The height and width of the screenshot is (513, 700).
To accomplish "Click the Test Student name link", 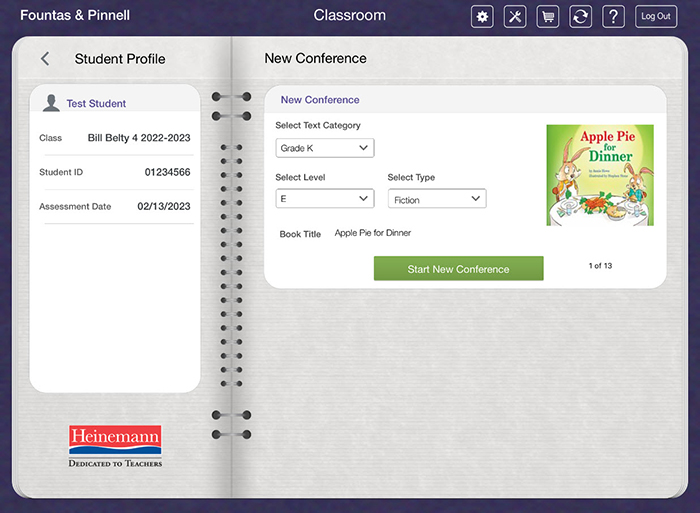I will point(96,104).
